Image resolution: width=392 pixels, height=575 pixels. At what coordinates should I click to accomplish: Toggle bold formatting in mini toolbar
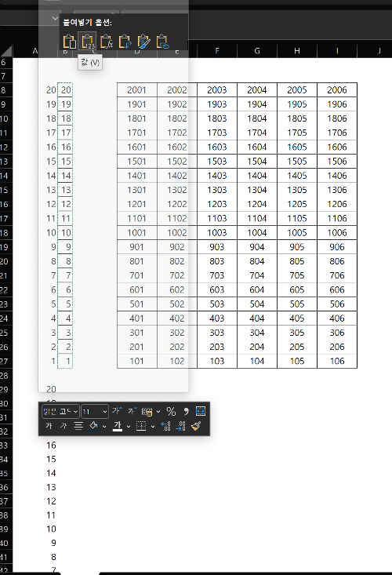(x=49, y=426)
